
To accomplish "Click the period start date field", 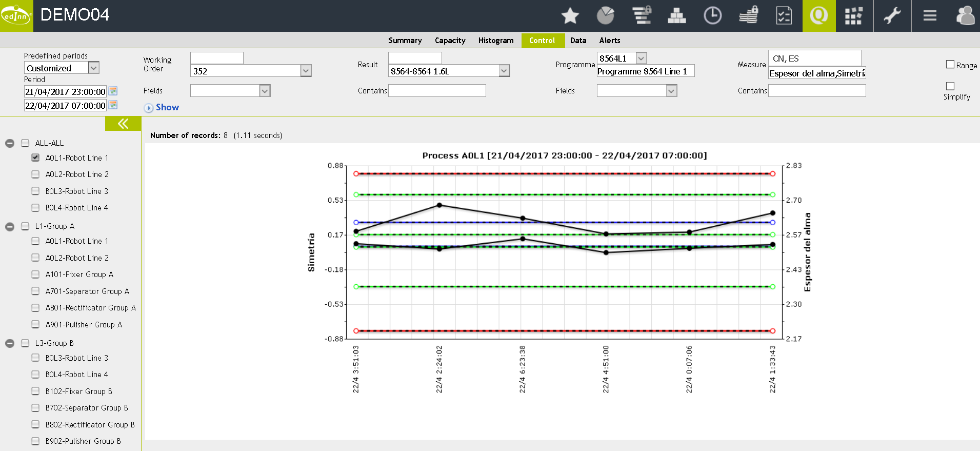I will point(65,91).
